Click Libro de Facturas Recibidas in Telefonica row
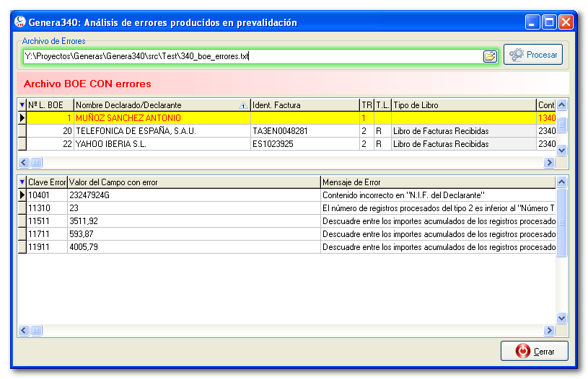The width and height of the screenshot is (588, 379). click(464, 131)
